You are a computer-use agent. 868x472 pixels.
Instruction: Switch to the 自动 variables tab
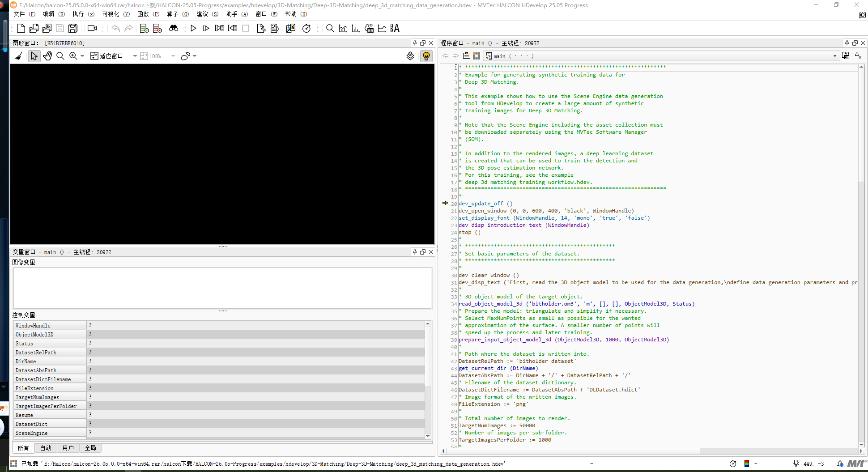(46, 448)
